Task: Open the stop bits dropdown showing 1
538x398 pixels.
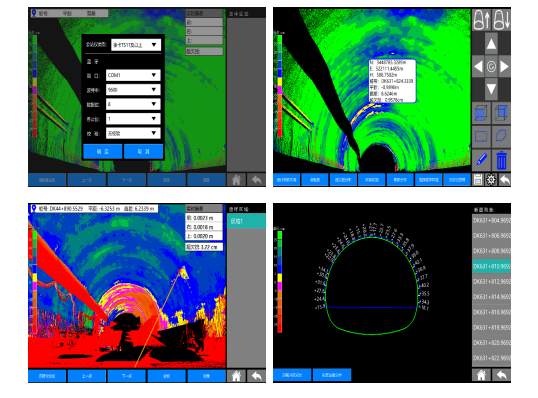Action: [x=133, y=119]
